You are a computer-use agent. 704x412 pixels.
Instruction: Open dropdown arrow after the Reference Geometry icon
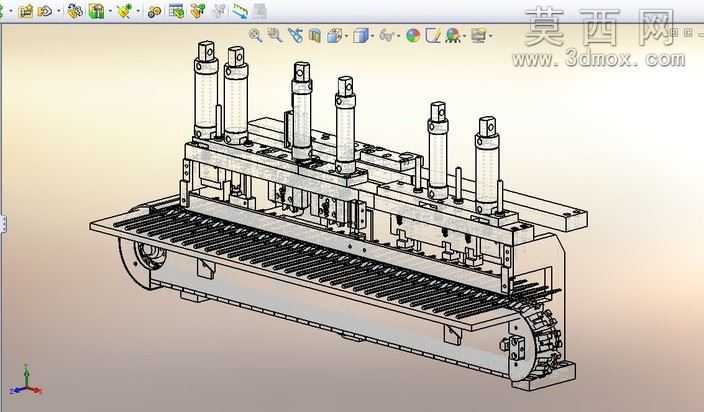pyautogui.click(x=138, y=11)
